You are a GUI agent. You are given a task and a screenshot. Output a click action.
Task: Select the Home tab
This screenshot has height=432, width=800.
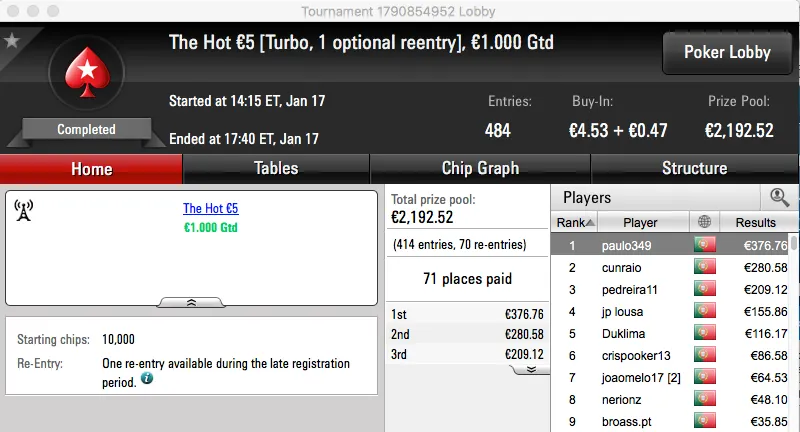click(91, 168)
